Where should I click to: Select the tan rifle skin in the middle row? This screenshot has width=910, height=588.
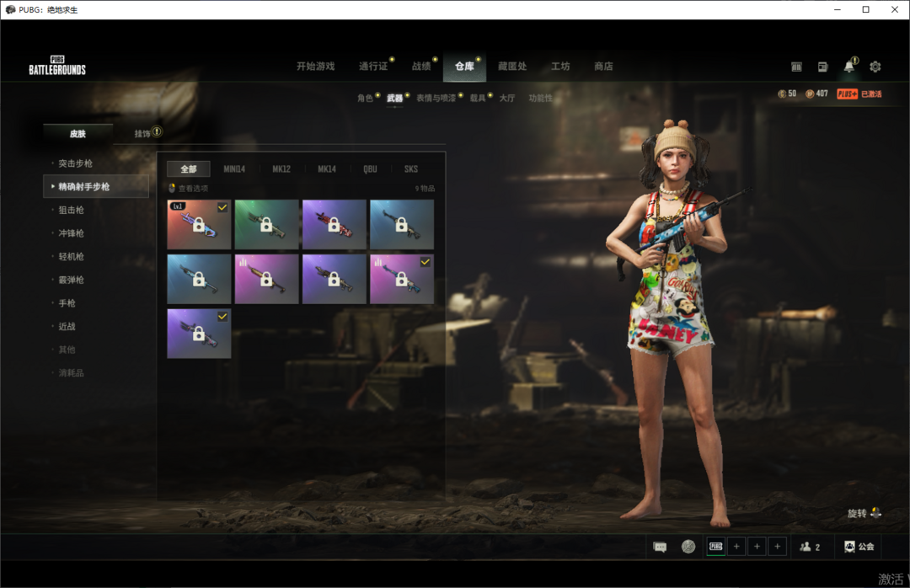click(334, 279)
